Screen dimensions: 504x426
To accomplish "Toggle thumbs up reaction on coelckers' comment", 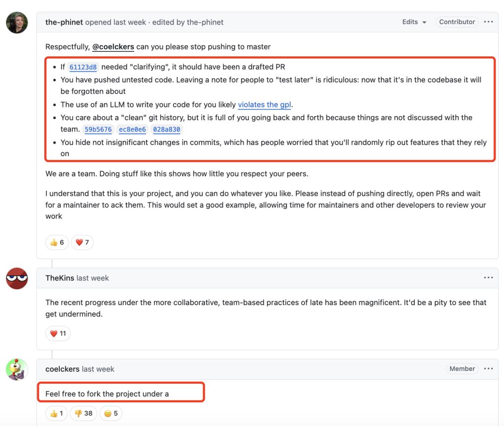I will pyautogui.click(x=56, y=413).
